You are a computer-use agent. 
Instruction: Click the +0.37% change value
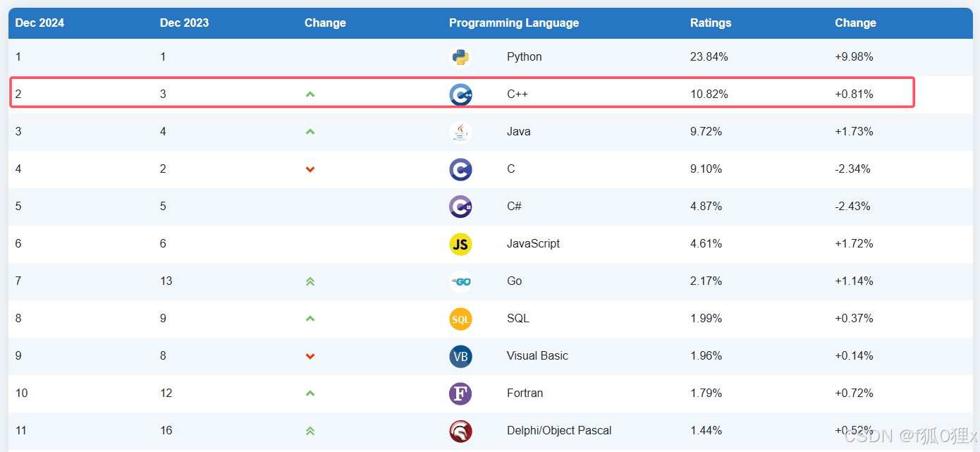pos(855,318)
